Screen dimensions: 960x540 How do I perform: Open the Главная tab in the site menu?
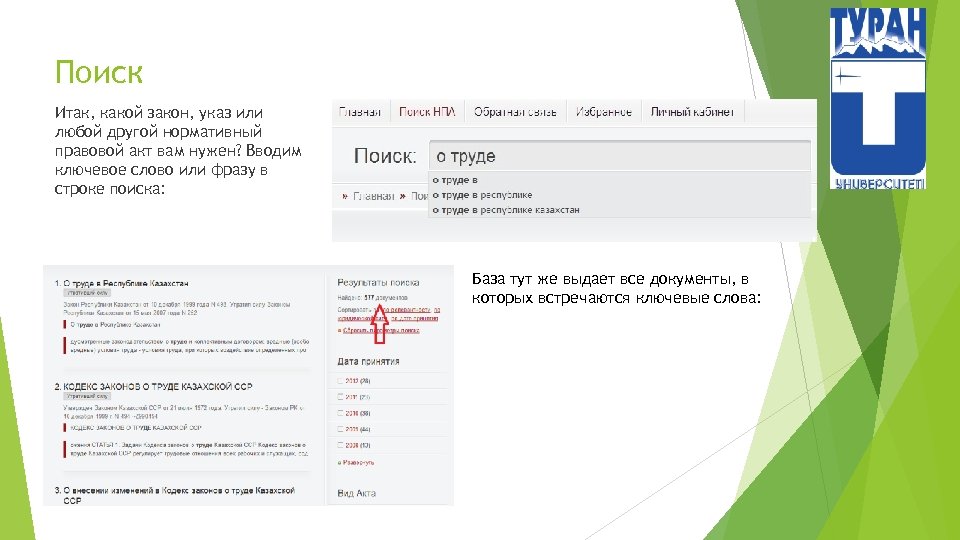pyautogui.click(x=360, y=112)
